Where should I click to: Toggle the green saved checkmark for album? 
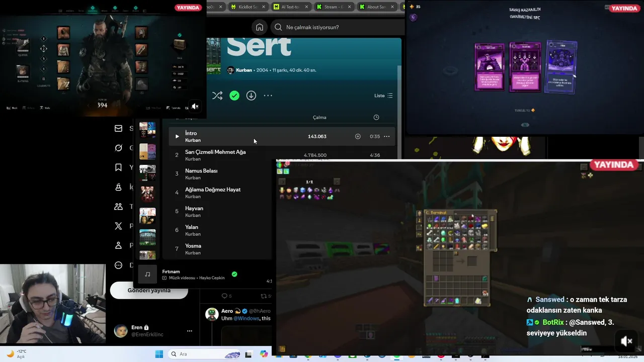click(x=234, y=96)
